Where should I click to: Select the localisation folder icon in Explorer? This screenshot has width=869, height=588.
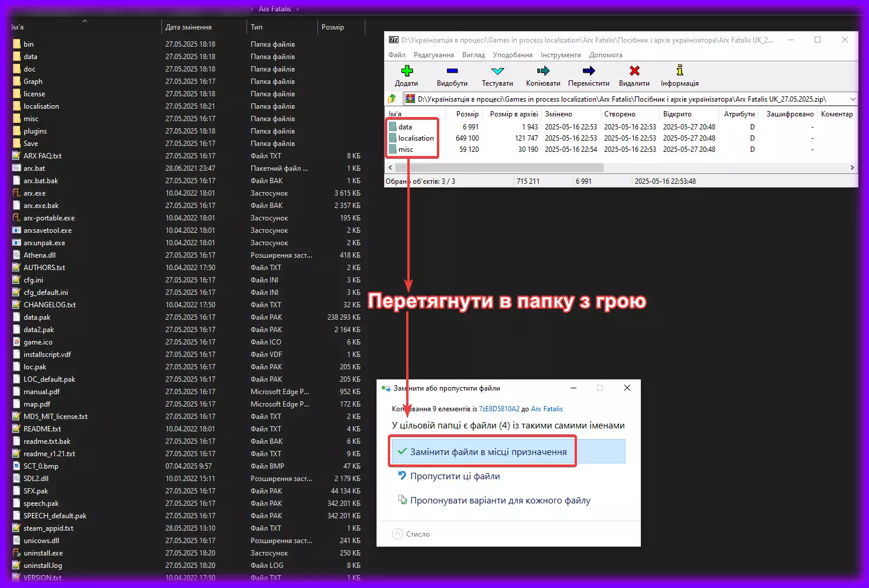tap(17, 106)
